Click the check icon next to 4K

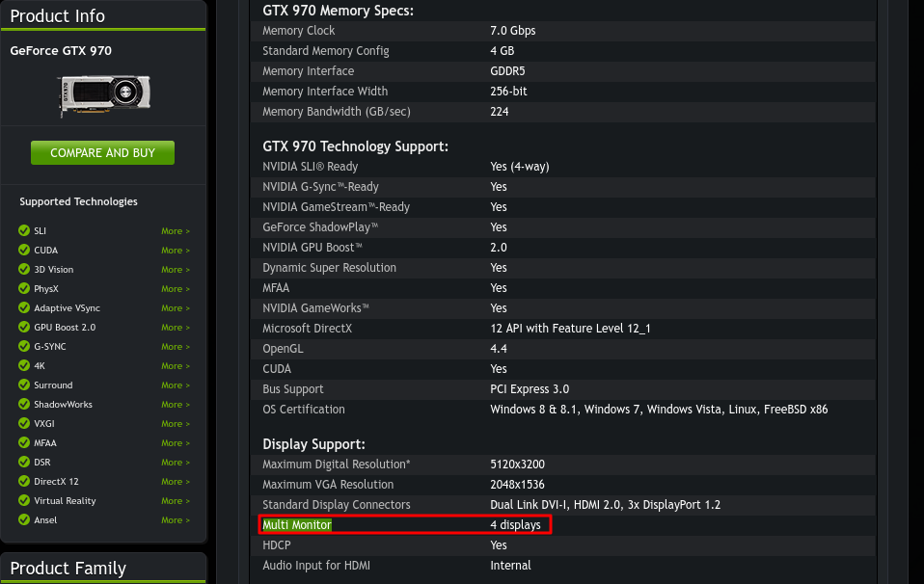[24, 365]
